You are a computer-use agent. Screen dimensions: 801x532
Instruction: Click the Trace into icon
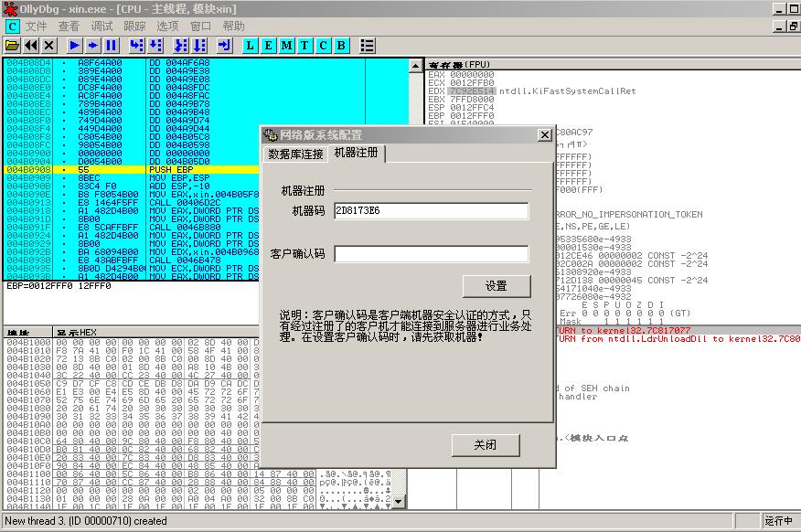[x=181, y=46]
